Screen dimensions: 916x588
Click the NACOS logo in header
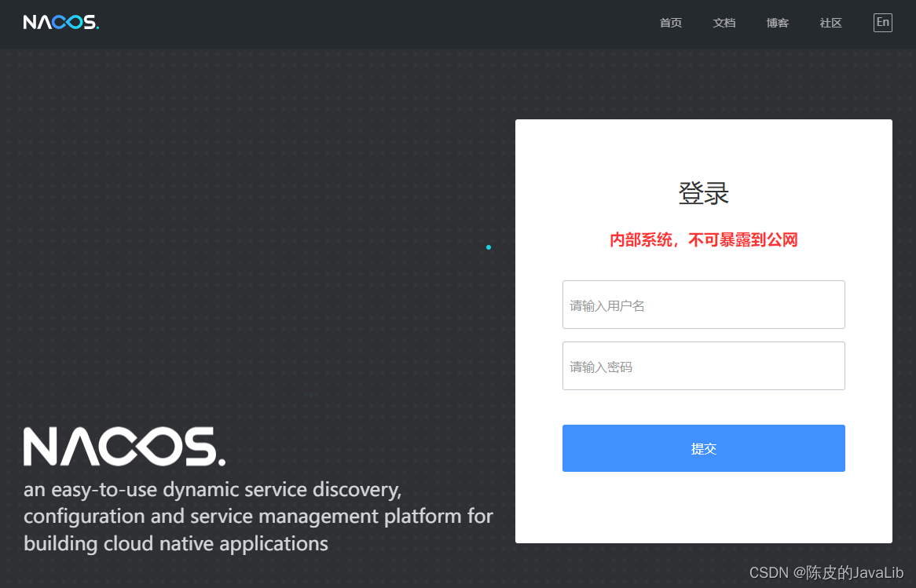click(x=60, y=22)
